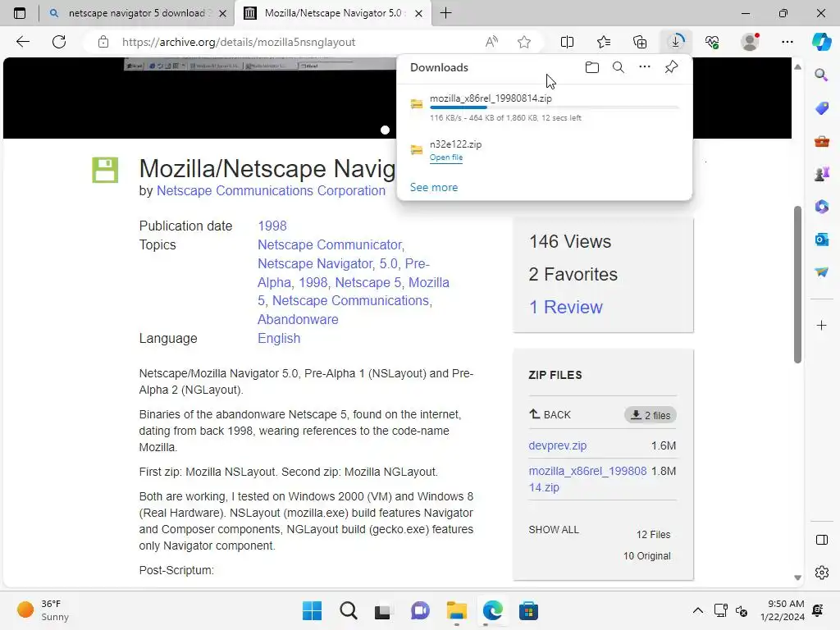Viewport: 840px width, 630px height.
Task: Open More options in Downloads panel
Action: click(645, 67)
